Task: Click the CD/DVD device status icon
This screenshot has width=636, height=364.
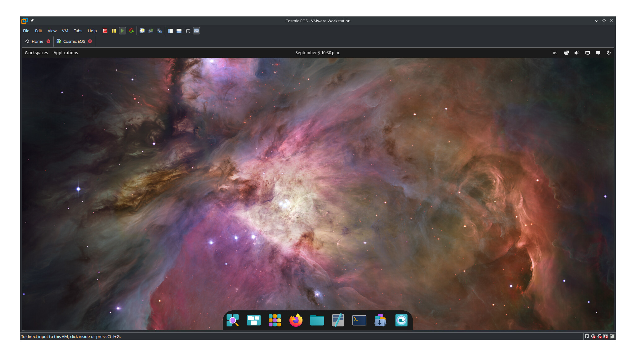Action: pos(593,336)
